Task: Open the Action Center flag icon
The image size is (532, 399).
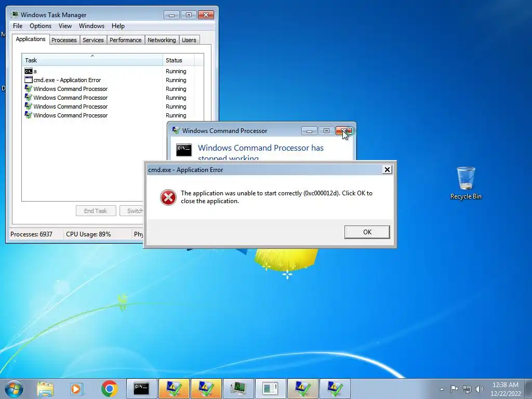Action: (454, 389)
